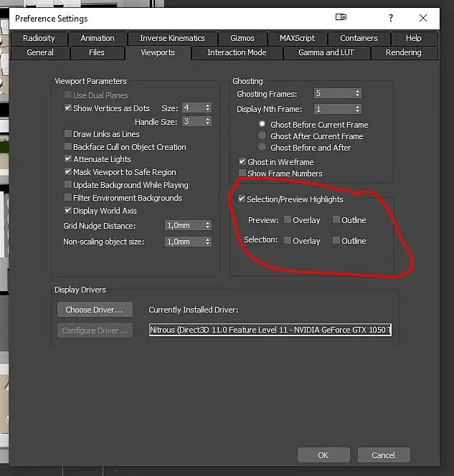Click the Handle Size spinner arrows
Viewport: 454px width, 476px height.
(x=207, y=121)
